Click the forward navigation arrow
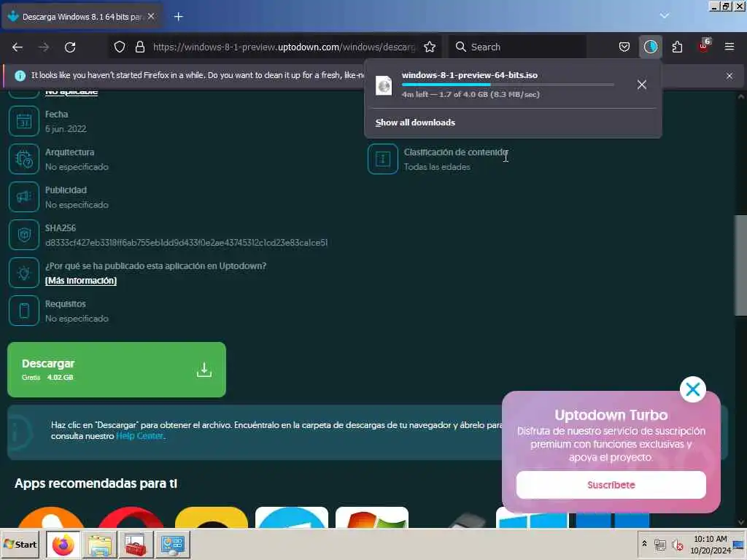Image resolution: width=747 pixels, height=560 pixels. (x=44, y=47)
